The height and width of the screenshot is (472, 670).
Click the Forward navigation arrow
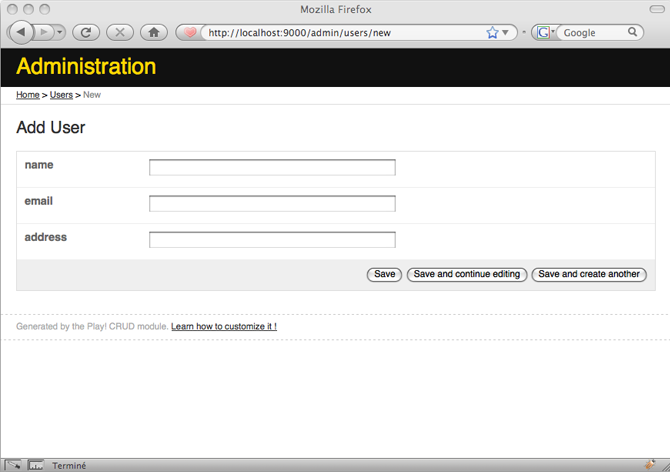[x=44, y=33]
